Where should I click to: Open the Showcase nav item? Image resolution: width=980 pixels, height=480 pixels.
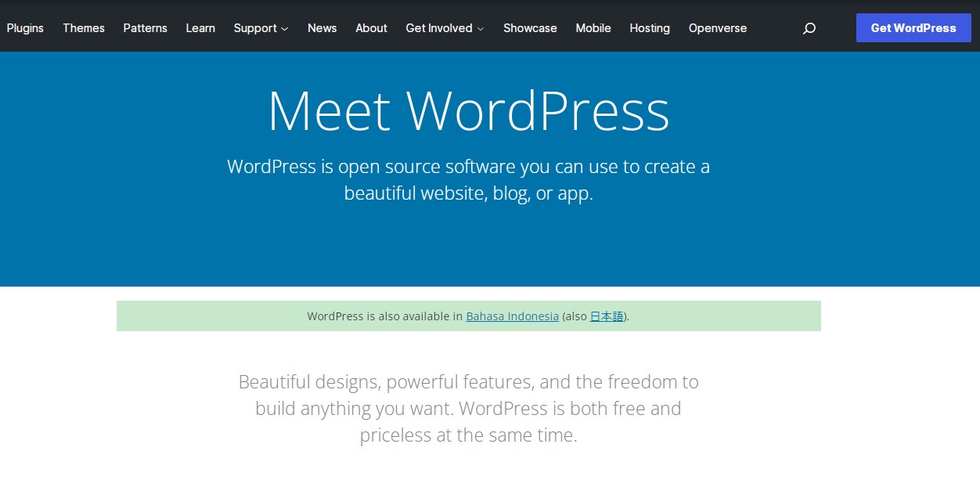pos(530,28)
